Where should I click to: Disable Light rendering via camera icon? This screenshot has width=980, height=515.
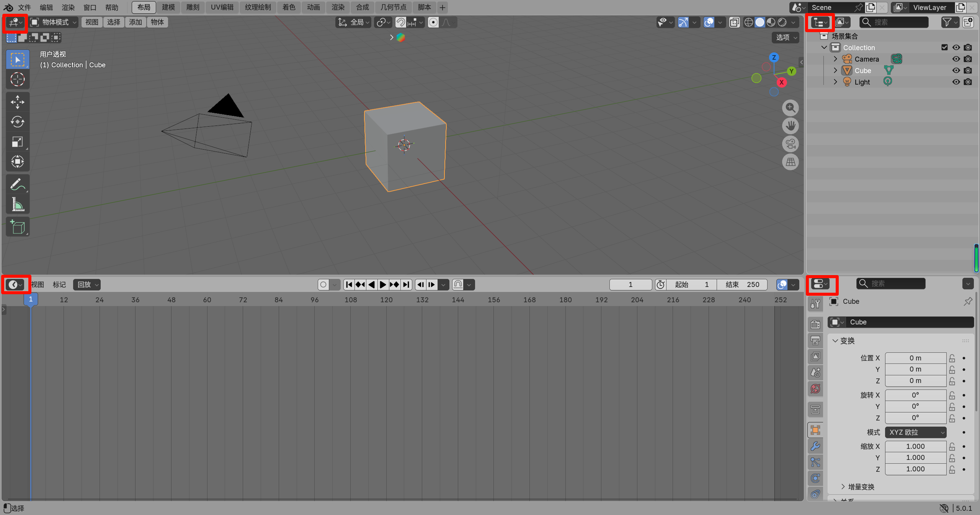(x=968, y=82)
